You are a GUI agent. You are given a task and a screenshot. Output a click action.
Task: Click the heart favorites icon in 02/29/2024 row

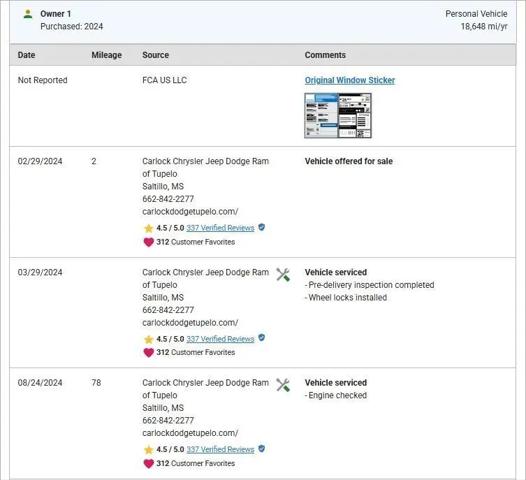click(x=149, y=242)
